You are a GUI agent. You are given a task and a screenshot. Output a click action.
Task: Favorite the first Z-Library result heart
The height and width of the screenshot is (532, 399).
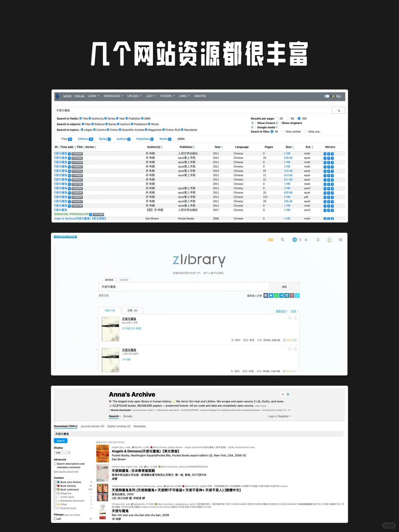290,318
